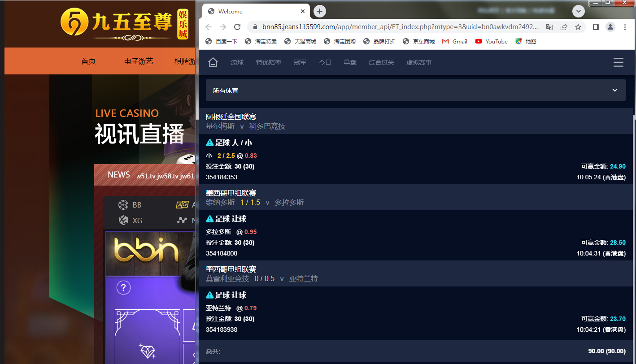
Task: Click the 视讯直播 heading in the casino window
Action: tap(139, 134)
